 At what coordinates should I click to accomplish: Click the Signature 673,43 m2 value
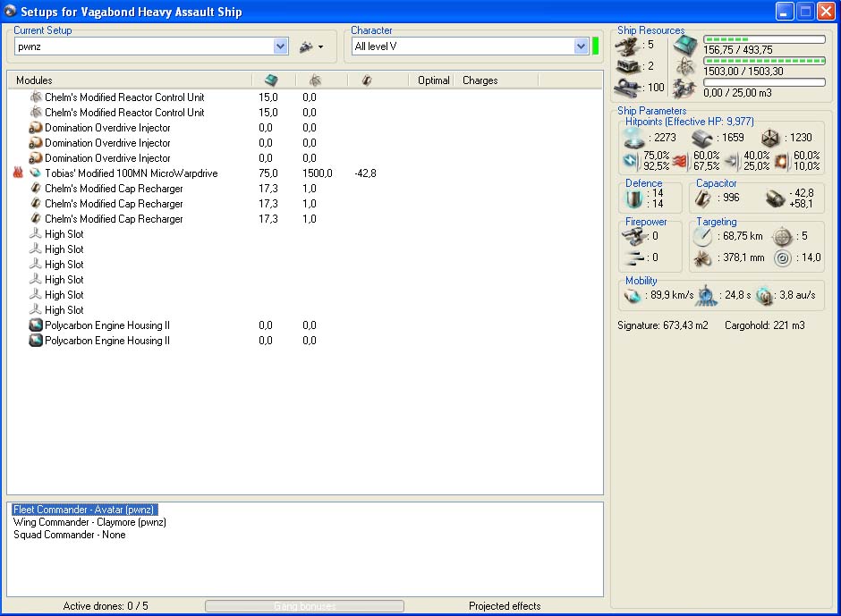click(662, 325)
